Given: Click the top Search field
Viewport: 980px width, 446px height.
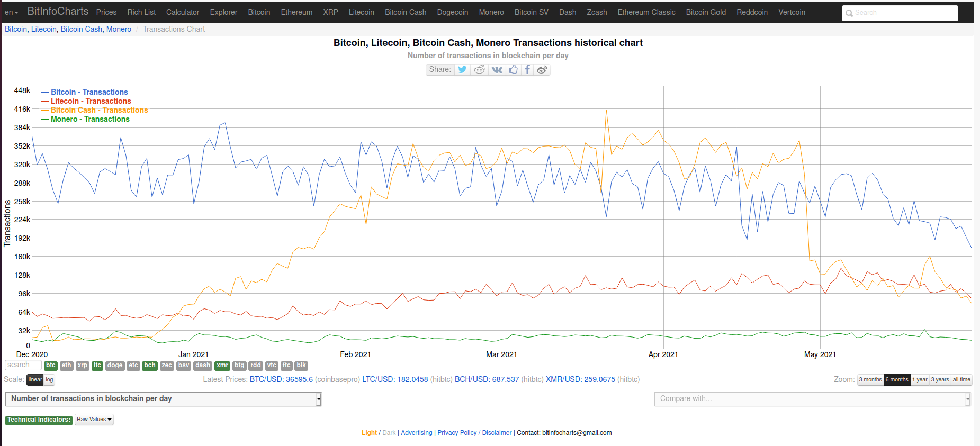Looking at the screenshot, I should coord(900,13).
